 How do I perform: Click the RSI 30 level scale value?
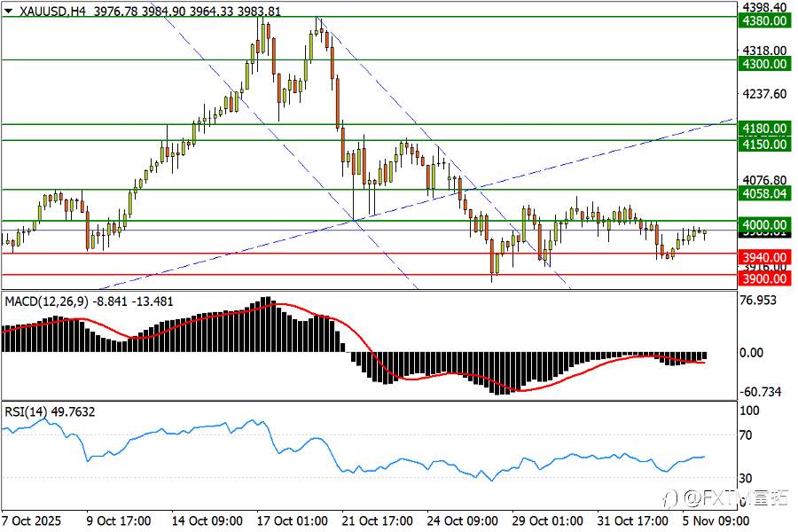[746, 478]
